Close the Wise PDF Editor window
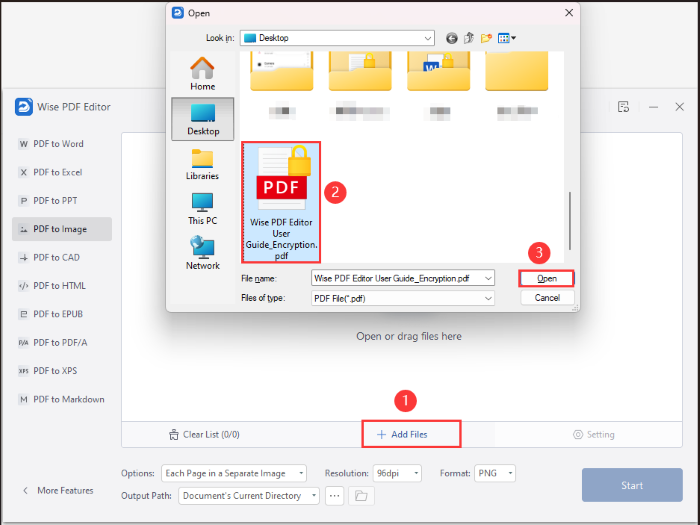The image size is (700, 525). click(679, 107)
